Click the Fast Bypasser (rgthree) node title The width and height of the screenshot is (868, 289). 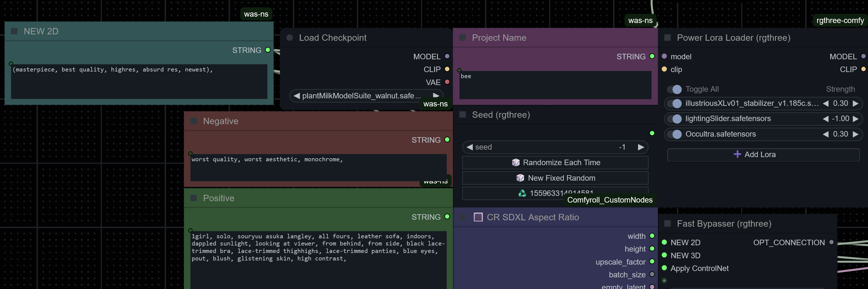click(x=724, y=224)
